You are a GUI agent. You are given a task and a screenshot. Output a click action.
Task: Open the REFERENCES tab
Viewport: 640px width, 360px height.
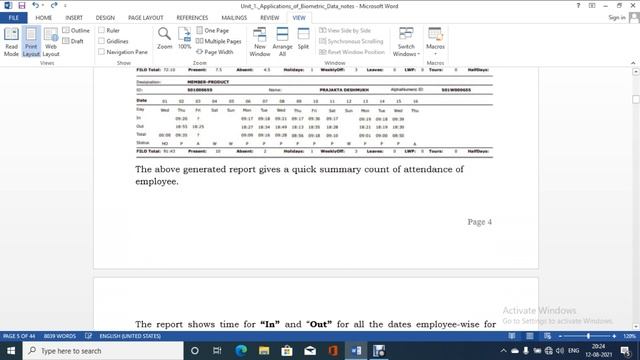[x=192, y=18]
